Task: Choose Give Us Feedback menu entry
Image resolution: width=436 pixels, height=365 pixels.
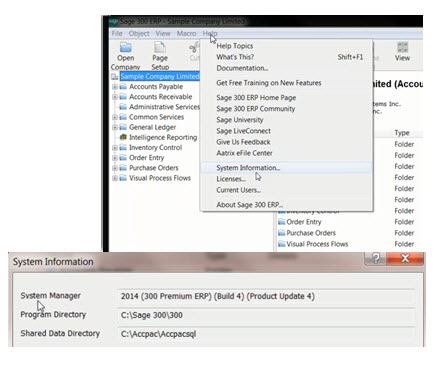Action: (287, 142)
